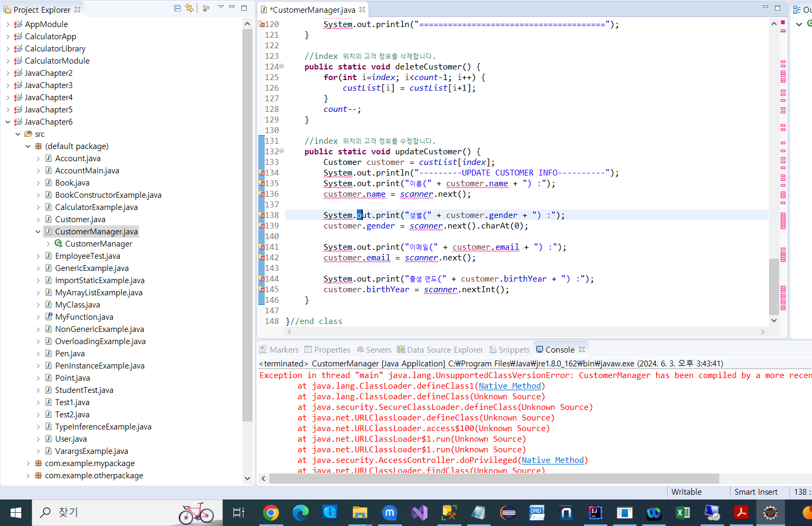
Task: Click the taskbar search box
Action: [127, 513]
